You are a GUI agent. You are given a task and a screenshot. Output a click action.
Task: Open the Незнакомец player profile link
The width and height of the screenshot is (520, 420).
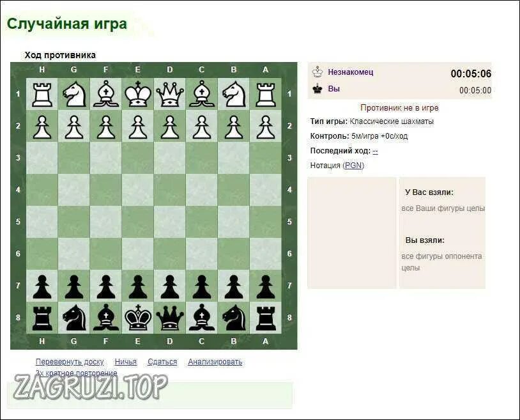tap(351, 72)
